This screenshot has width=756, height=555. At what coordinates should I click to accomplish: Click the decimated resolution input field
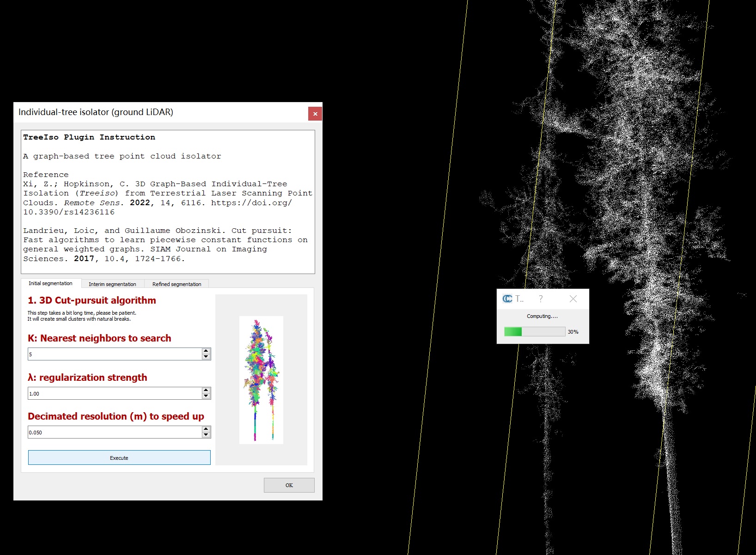pos(114,433)
